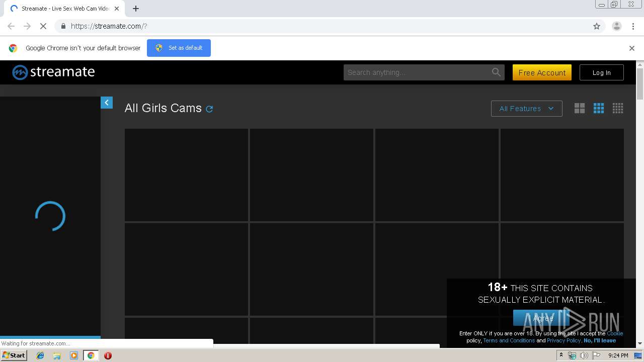Click the search magnifier icon
The width and height of the screenshot is (644, 362).
[x=496, y=72]
